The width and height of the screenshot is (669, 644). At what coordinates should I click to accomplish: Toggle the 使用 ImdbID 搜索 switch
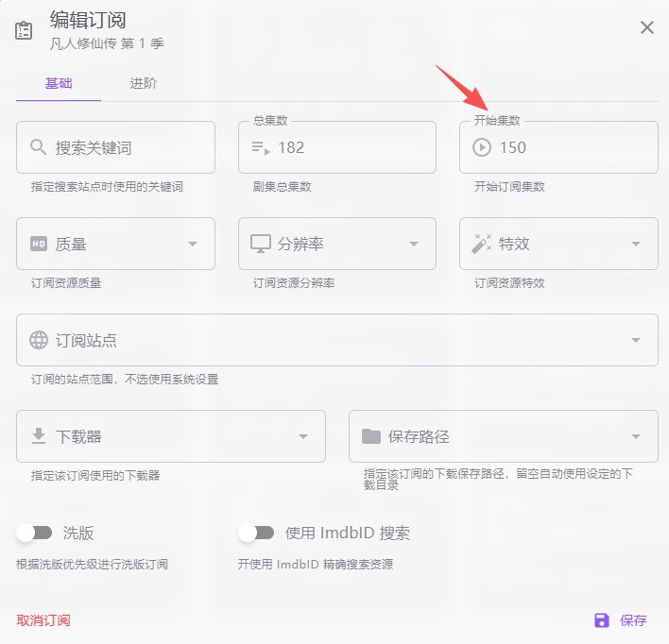tap(256, 533)
